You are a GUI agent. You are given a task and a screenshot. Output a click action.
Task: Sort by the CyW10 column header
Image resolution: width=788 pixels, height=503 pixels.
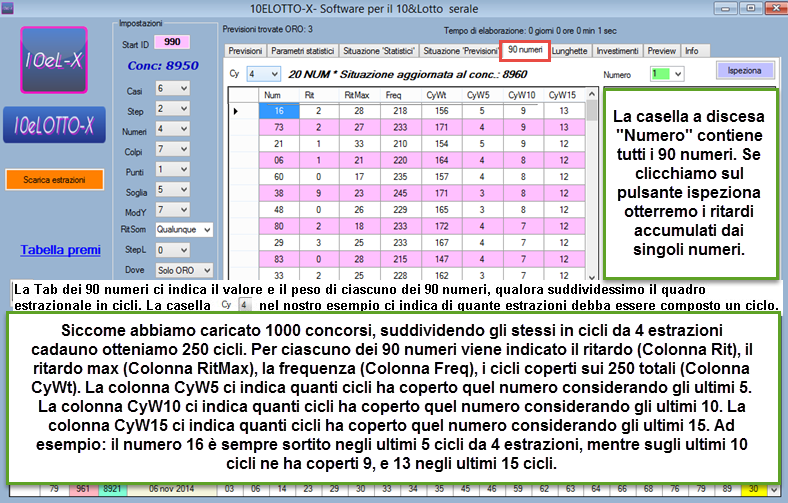point(523,95)
